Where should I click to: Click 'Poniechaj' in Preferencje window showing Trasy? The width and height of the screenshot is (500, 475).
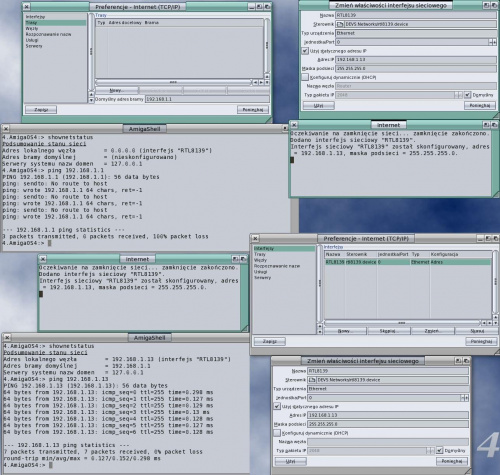253,110
